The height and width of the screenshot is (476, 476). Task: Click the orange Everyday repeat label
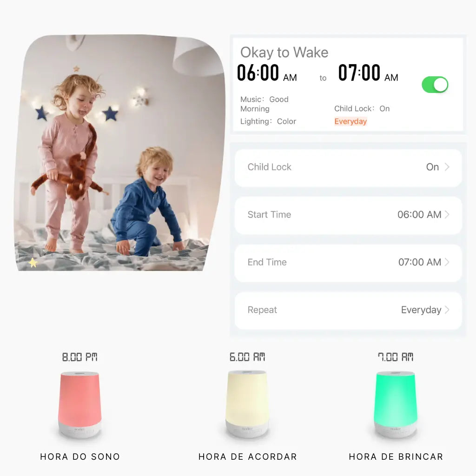(350, 121)
